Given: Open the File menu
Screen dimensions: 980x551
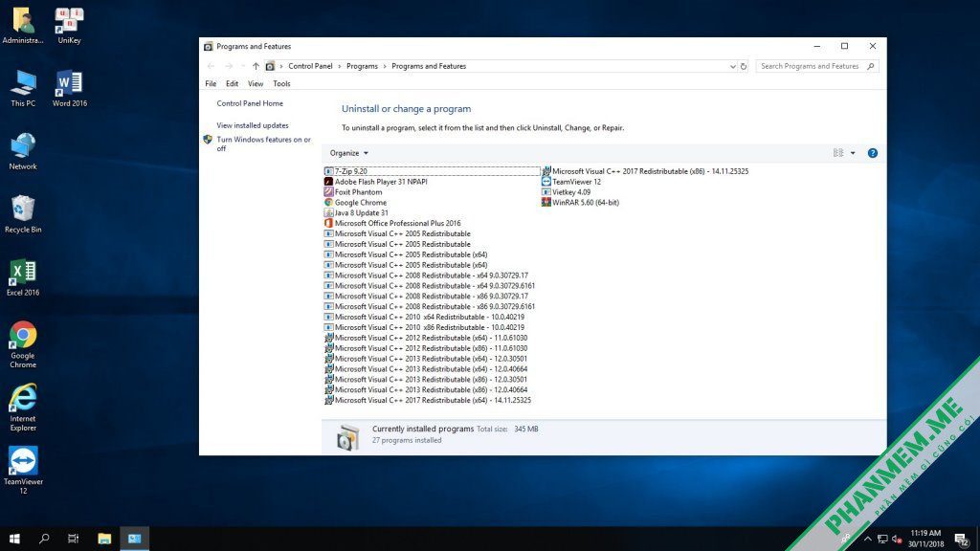Looking at the screenshot, I should tap(211, 84).
